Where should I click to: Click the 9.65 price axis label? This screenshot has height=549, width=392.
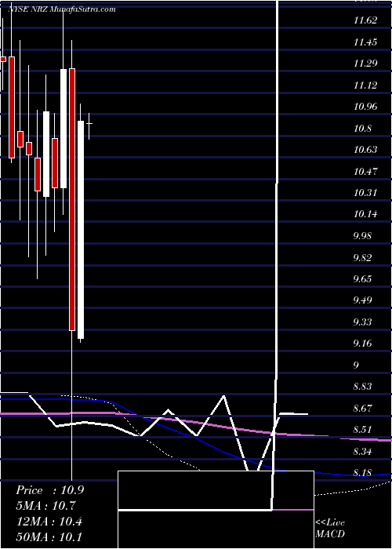coord(362,279)
